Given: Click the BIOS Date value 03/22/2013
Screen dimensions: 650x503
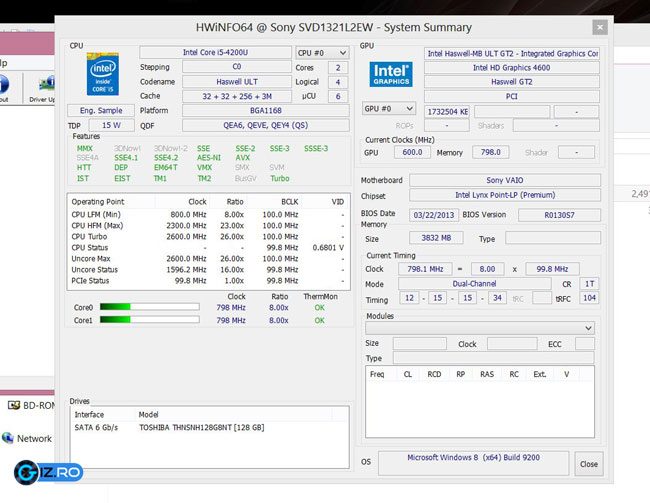Looking at the screenshot, I should 434,215.
